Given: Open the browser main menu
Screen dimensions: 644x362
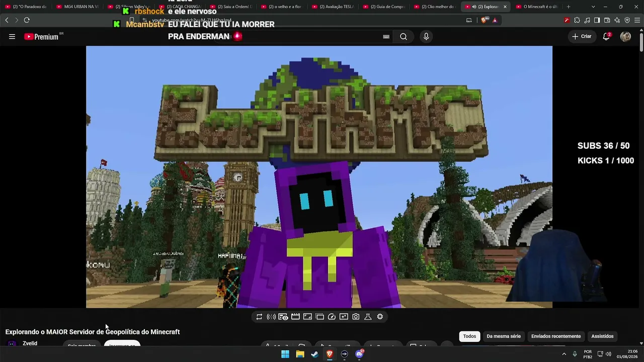Looking at the screenshot, I should (x=637, y=20).
